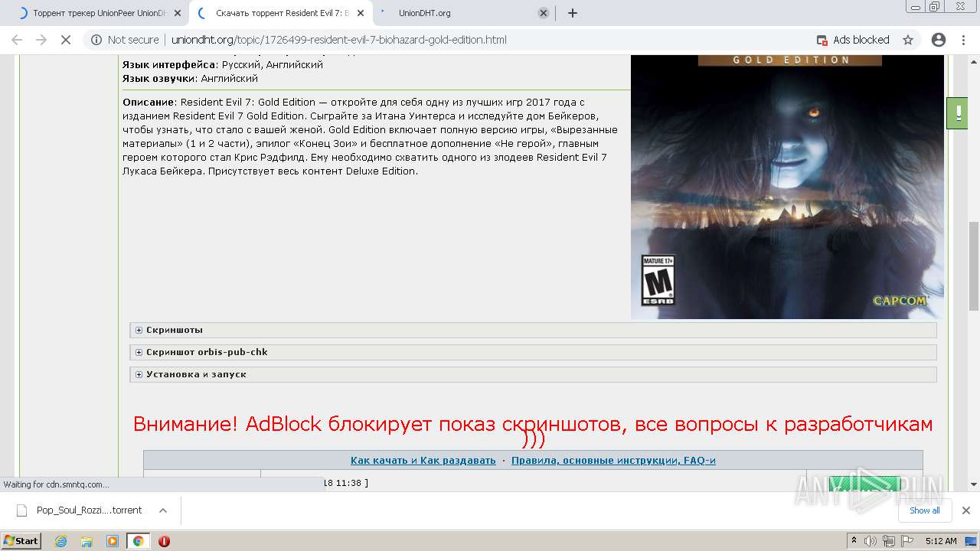Click the green exclamation side tab

957,113
